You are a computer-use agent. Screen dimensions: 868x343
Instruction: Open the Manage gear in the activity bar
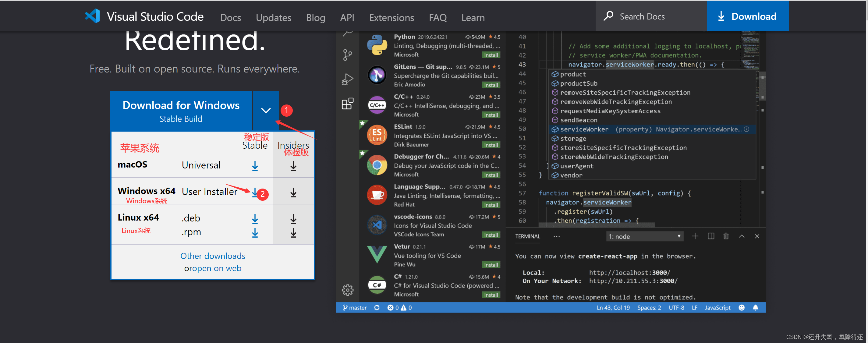(x=347, y=290)
